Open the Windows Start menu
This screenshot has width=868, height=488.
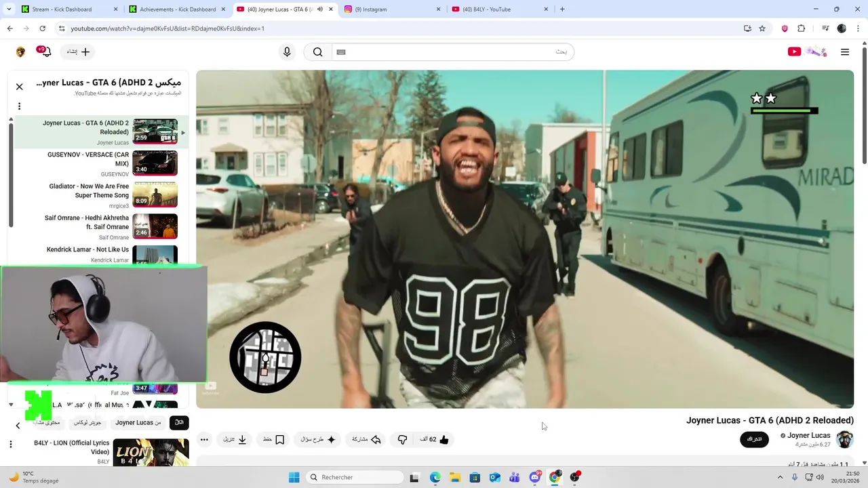coord(294,477)
